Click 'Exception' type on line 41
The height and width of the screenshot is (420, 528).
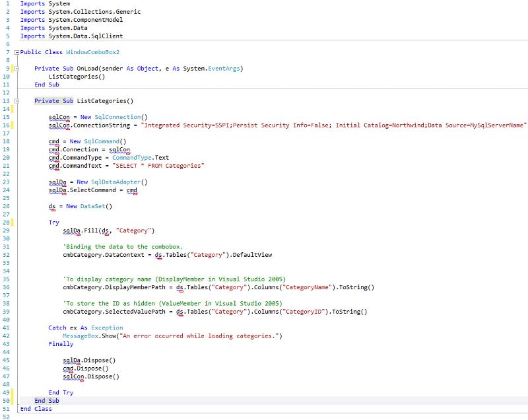107,328
